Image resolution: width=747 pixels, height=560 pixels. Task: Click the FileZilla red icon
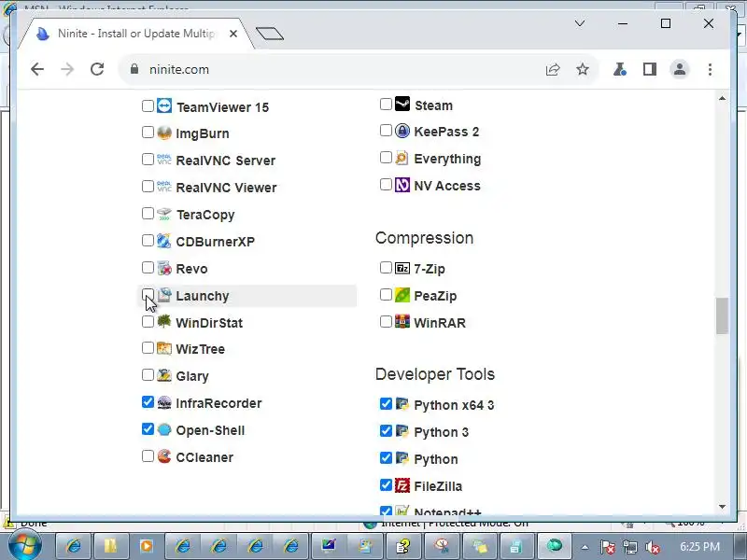[402, 485]
